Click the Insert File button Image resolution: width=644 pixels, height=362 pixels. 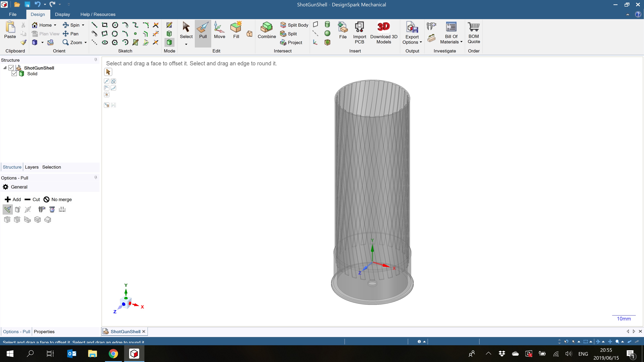click(343, 30)
